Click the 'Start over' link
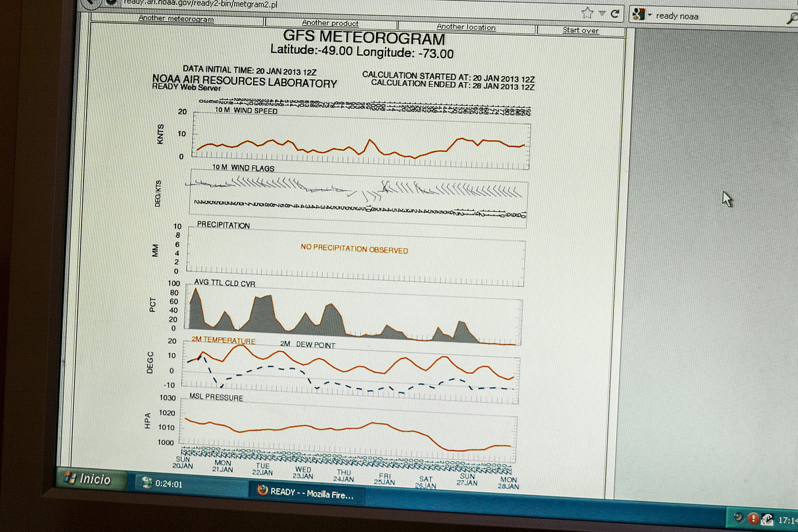 click(581, 30)
